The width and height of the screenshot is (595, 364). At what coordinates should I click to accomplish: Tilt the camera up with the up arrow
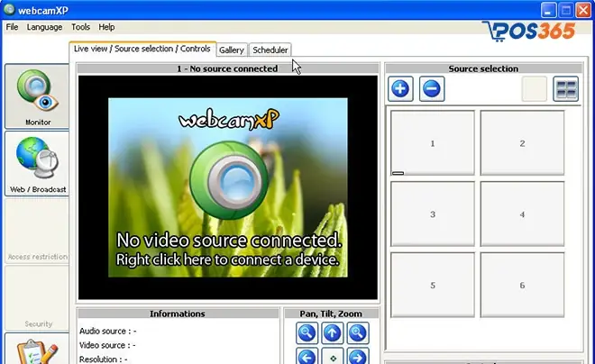(x=332, y=332)
